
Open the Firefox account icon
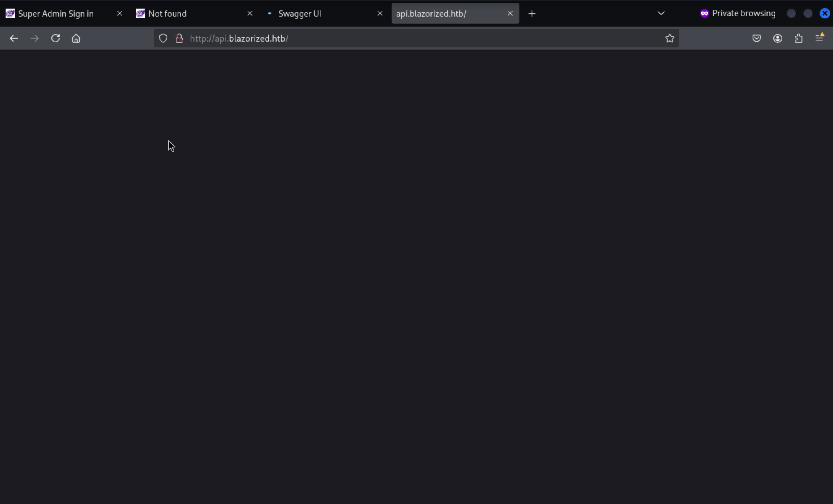coord(777,38)
